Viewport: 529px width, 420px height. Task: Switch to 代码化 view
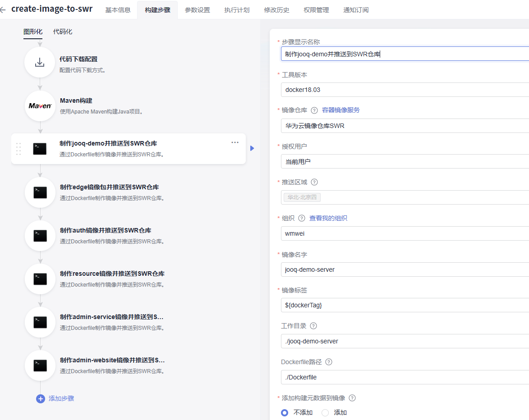tap(63, 32)
